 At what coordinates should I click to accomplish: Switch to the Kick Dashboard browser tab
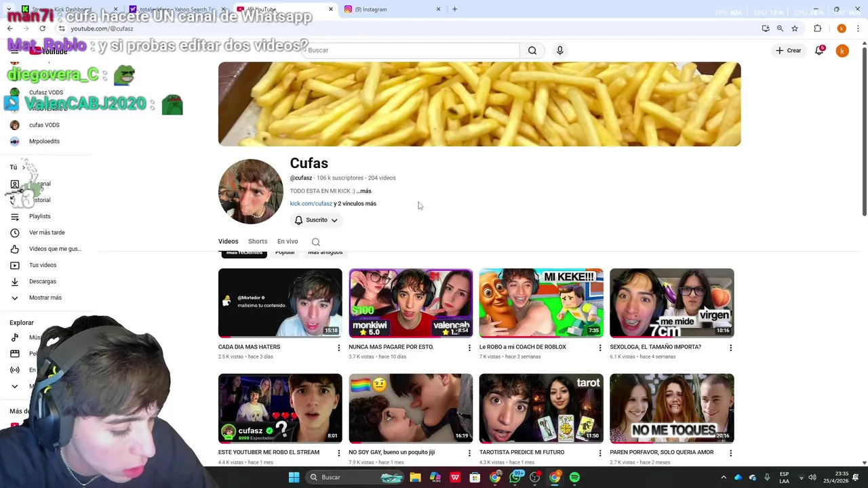(x=64, y=9)
